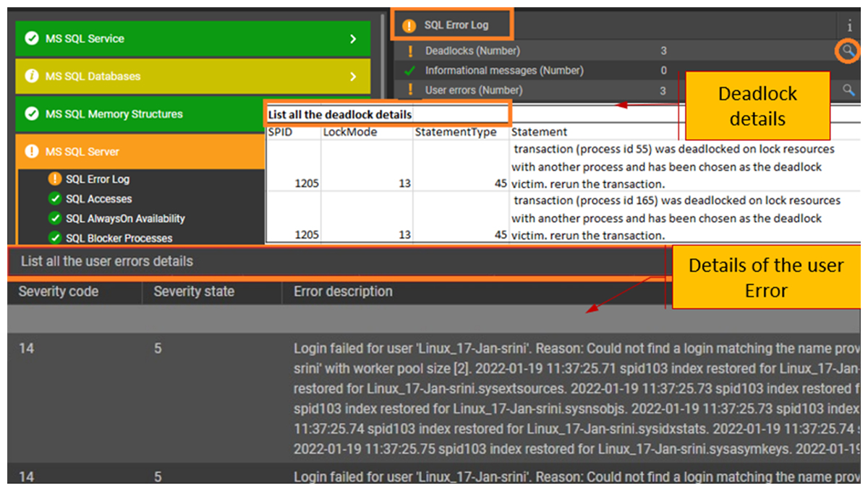This screenshot has width=868, height=491.
Task: Click green check in Informational messages row
Action: 410,71
